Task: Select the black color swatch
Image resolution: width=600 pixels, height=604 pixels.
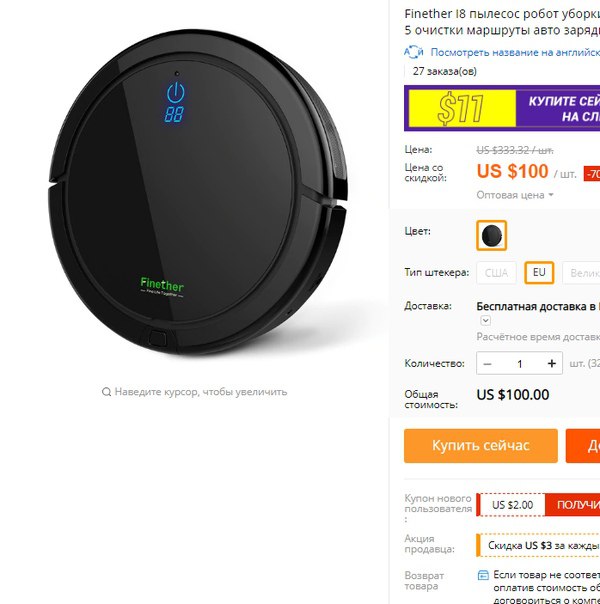Action: tap(491, 235)
